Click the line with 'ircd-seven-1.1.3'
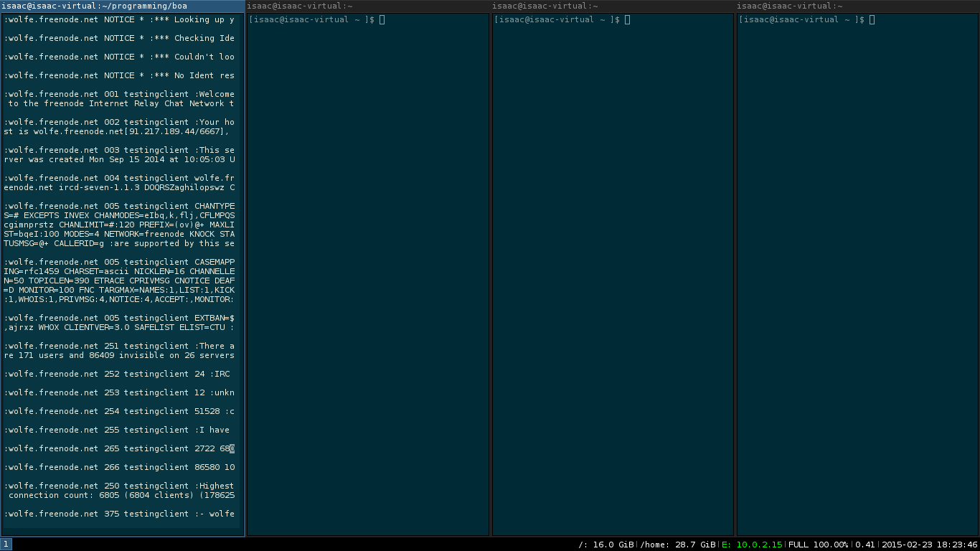This screenshot has height=551, width=980. click(119, 187)
